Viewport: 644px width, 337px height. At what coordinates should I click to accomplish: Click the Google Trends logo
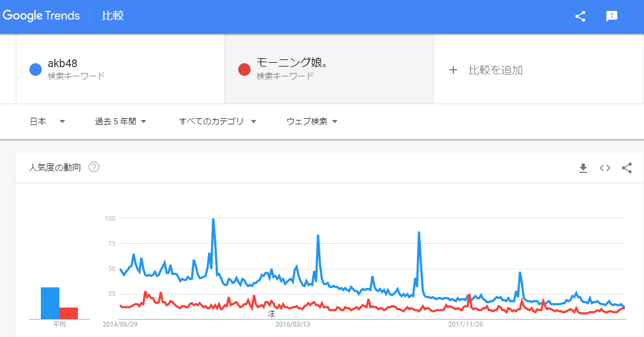(41, 16)
